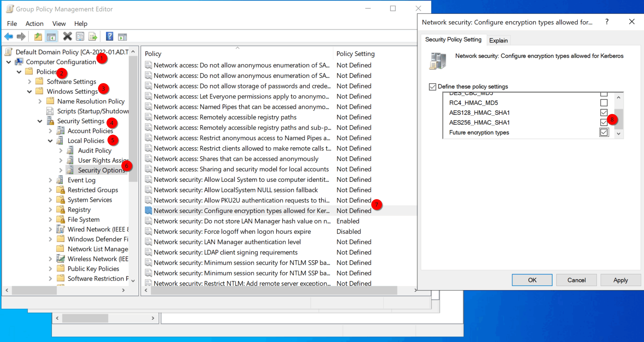Toggle Show/Hide Console Tree toolbar icon

[x=51, y=37]
